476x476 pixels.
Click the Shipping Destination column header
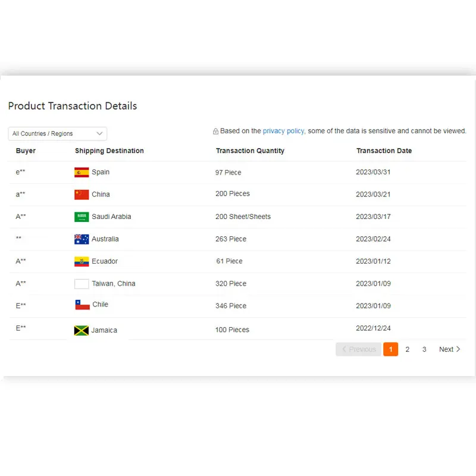tap(109, 151)
